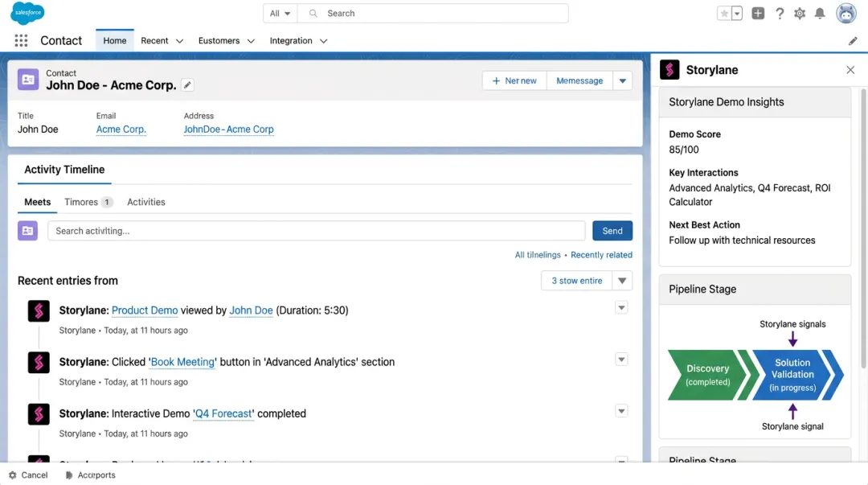
Task: Expand the Product Demo entry actions arrow
Action: click(x=621, y=307)
